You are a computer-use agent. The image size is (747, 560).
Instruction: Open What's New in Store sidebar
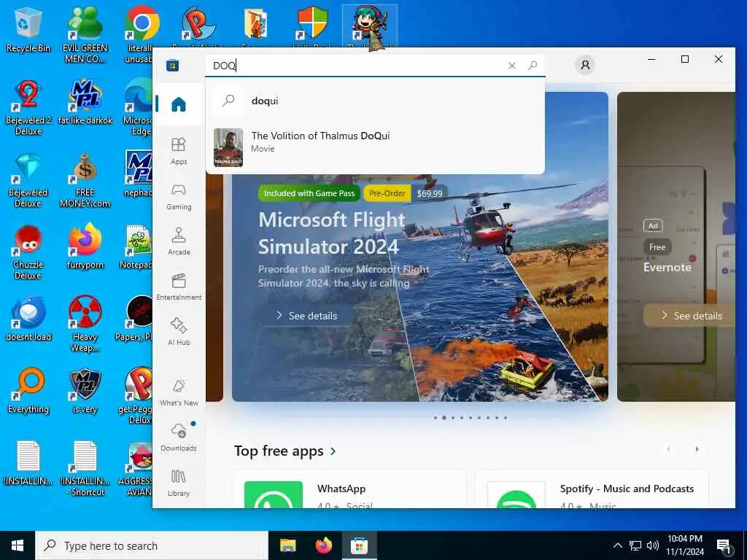[179, 392]
